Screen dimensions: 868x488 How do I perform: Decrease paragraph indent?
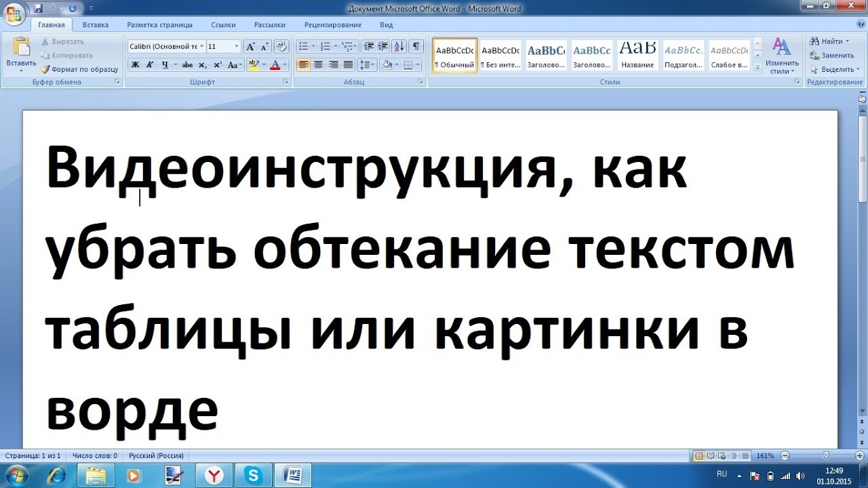point(369,46)
